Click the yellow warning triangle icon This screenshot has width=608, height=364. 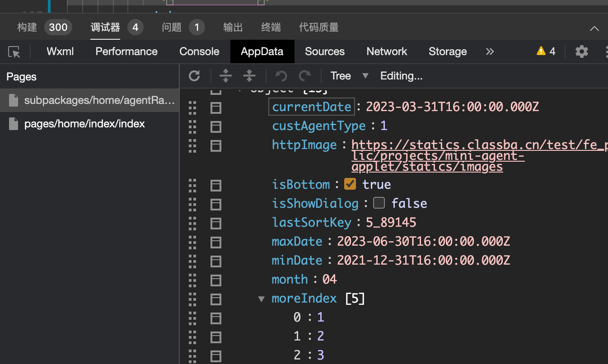click(x=541, y=51)
